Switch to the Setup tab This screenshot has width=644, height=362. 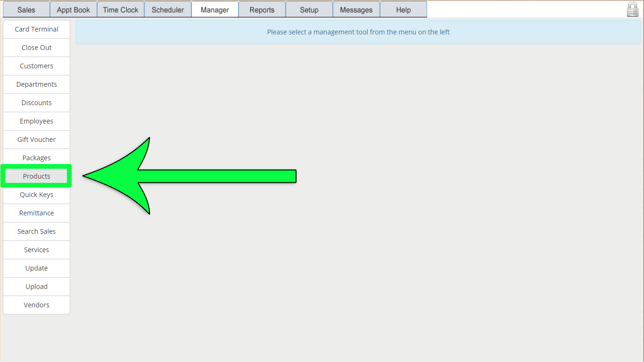[x=309, y=9]
